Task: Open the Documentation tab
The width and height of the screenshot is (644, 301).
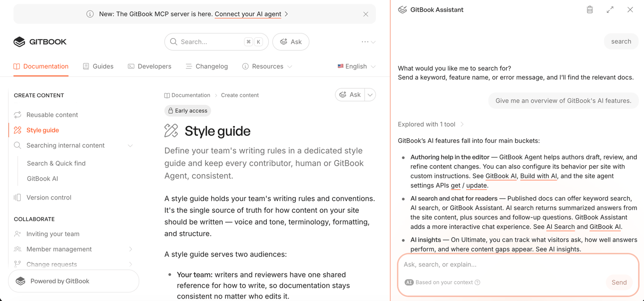Action: tap(41, 67)
